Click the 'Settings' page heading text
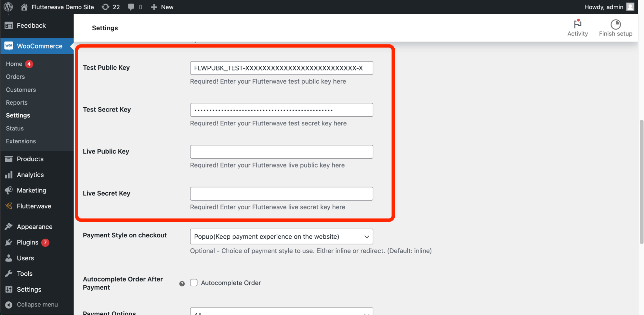 click(x=105, y=28)
